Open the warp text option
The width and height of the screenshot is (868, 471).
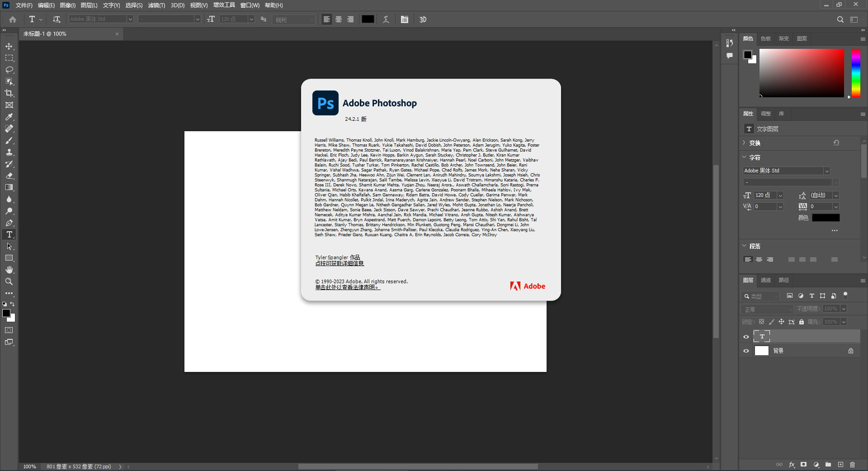(386, 19)
